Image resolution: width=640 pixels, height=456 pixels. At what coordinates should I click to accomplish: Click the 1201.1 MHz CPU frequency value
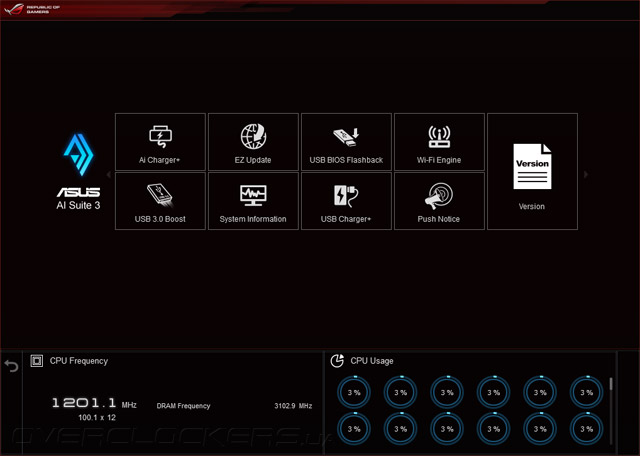[94, 403]
